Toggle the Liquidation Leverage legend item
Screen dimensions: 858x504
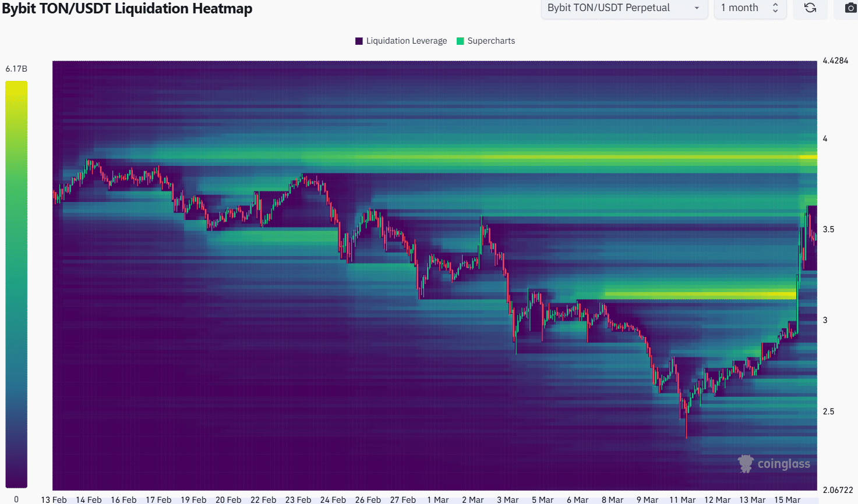pos(401,41)
